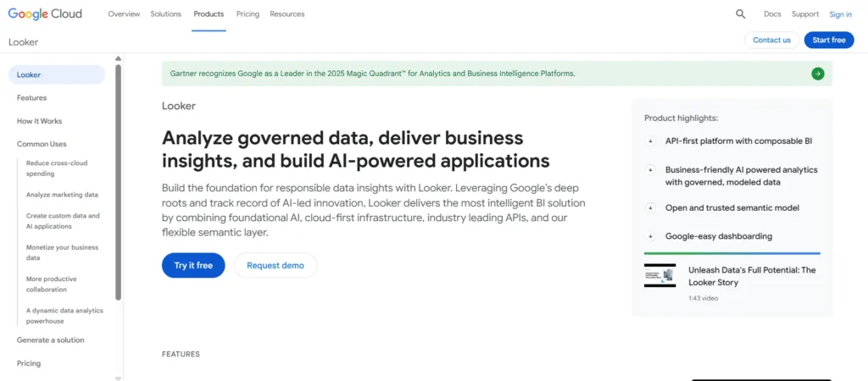Click the sidebar scrollbar down arrow
Image resolution: width=868 pixels, height=381 pixels.
(x=118, y=378)
